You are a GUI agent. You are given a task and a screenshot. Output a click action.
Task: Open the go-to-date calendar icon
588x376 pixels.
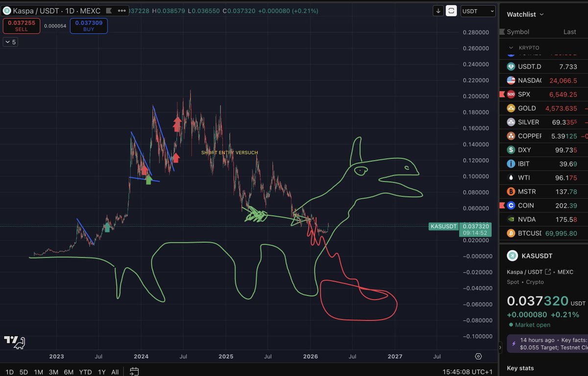[135, 372]
